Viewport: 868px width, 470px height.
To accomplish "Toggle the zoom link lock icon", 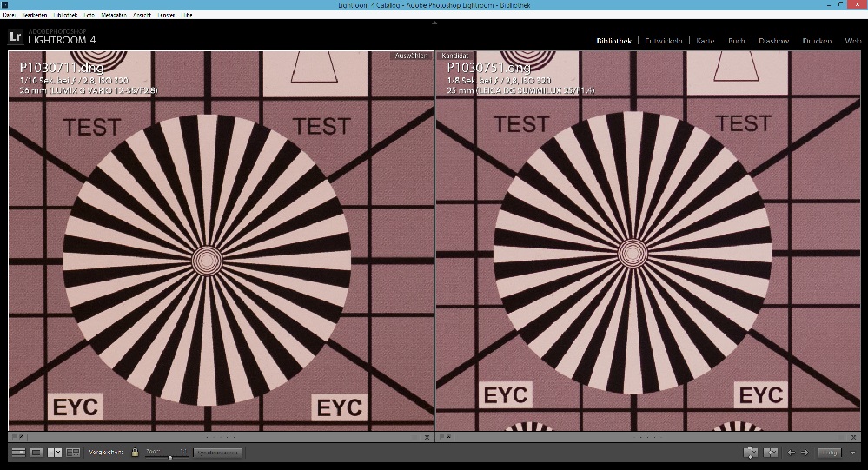I will (x=135, y=453).
